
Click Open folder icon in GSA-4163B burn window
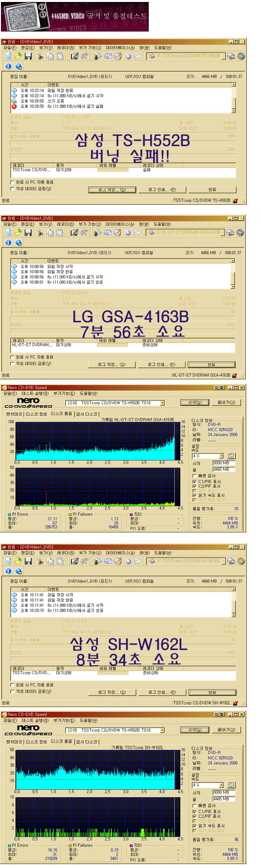[18, 232]
